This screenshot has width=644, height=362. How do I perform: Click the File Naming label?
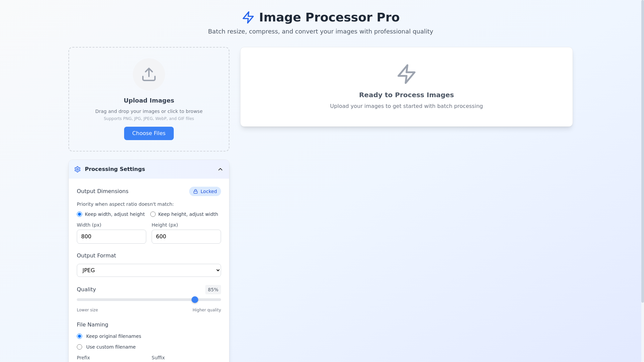point(93,325)
